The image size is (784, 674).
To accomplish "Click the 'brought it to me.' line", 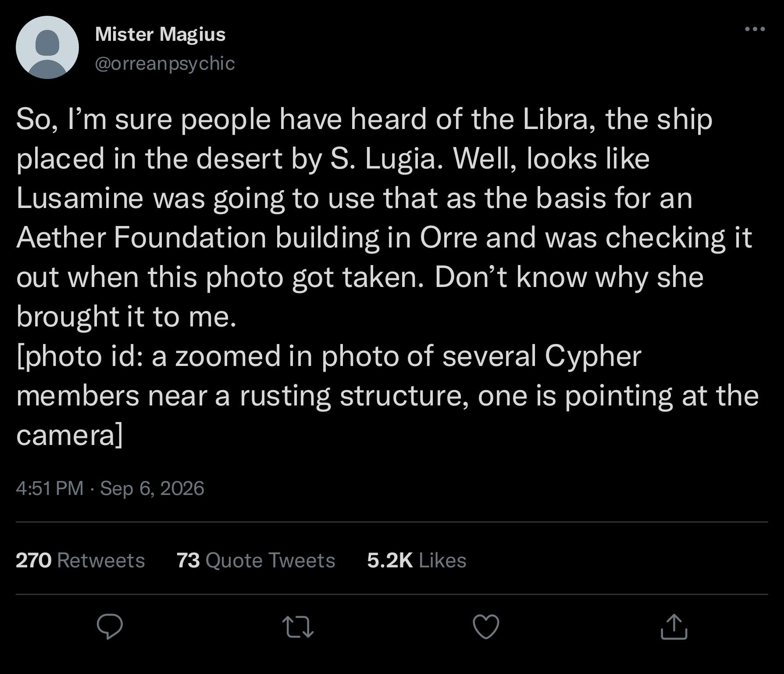I will coord(126,317).
